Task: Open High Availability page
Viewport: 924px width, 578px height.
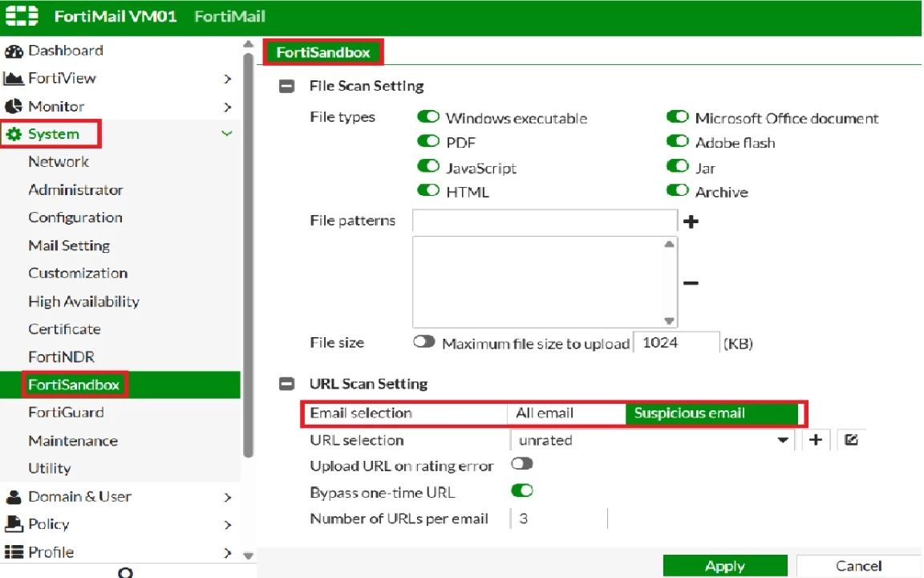Action: [x=83, y=301]
